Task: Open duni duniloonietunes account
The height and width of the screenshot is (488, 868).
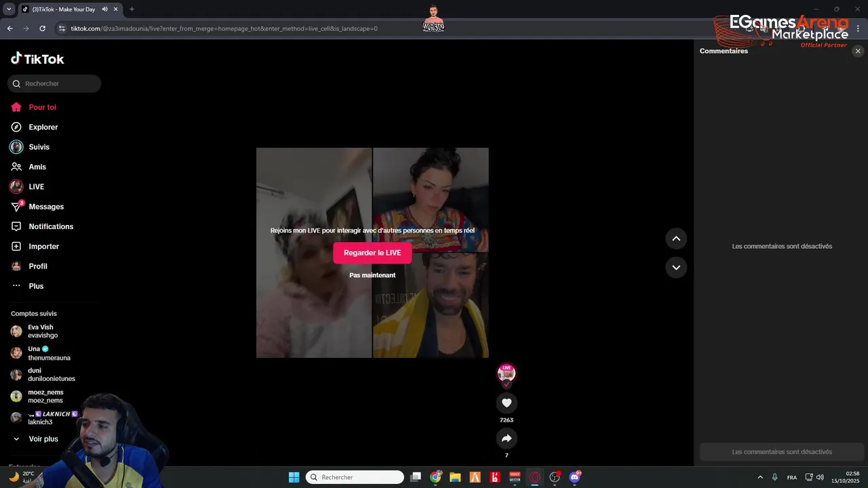Action: pyautogui.click(x=43, y=375)
